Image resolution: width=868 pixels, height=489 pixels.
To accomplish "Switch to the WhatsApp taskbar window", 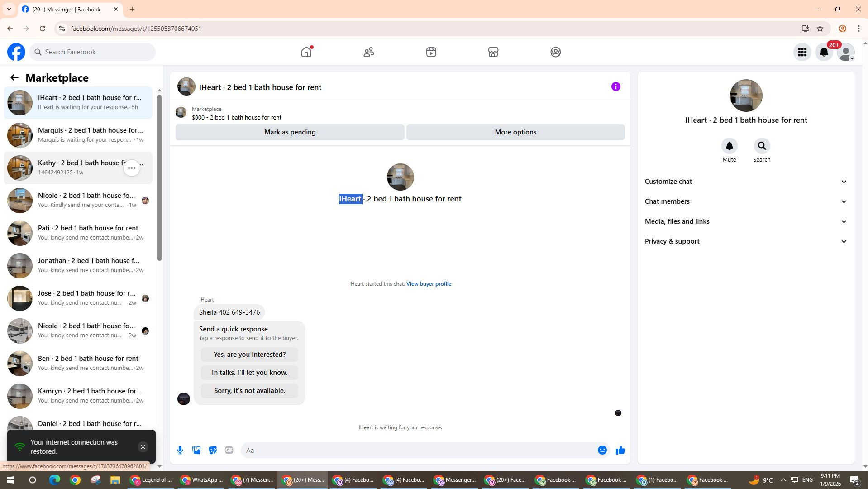I will (201, 480).
